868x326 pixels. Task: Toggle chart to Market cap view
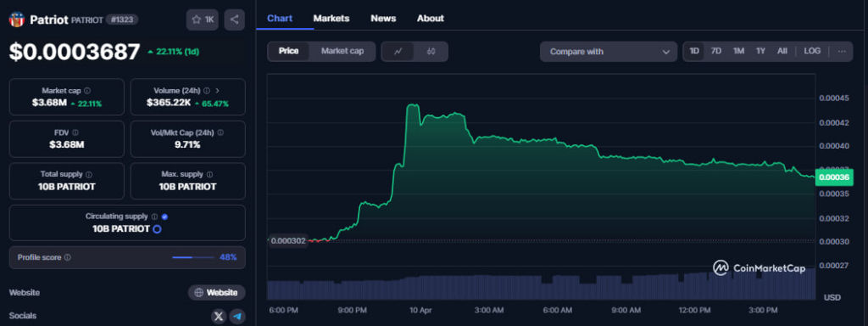[x=342, y=51]
